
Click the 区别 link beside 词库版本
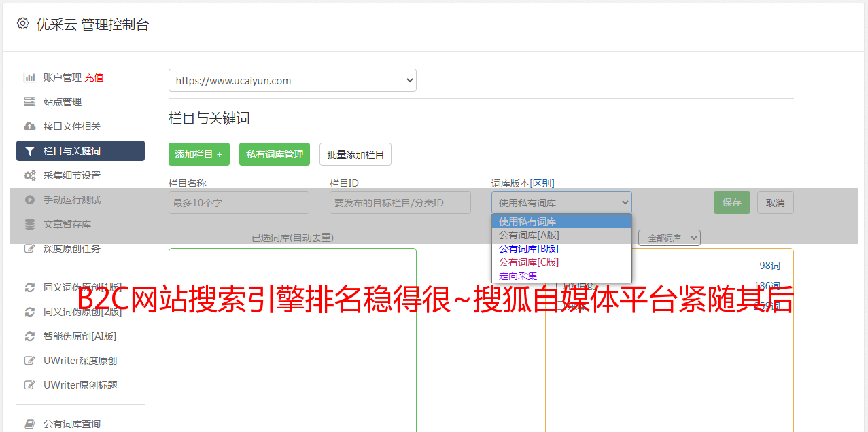click(542, 183)
